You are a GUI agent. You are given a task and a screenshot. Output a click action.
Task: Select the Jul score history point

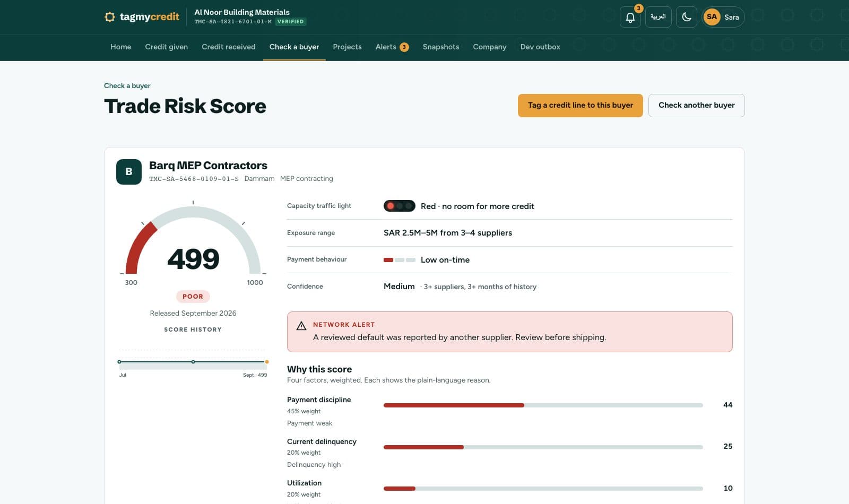[x=119, y=362]
